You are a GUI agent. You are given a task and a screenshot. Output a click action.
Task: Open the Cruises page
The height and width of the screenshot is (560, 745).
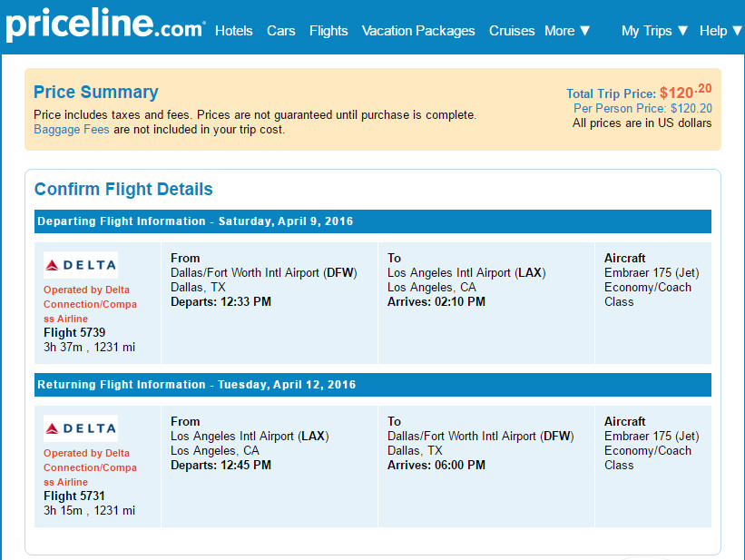click(x=512, y=31)
